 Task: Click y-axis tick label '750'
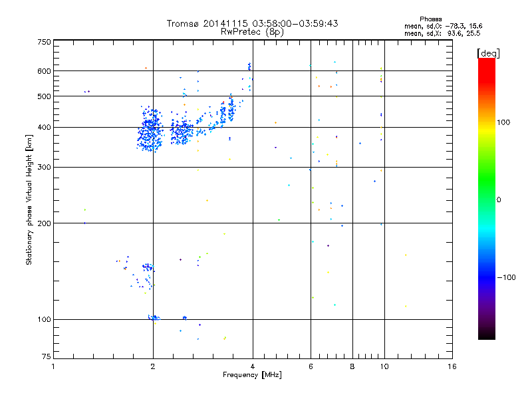pos(44,42)
